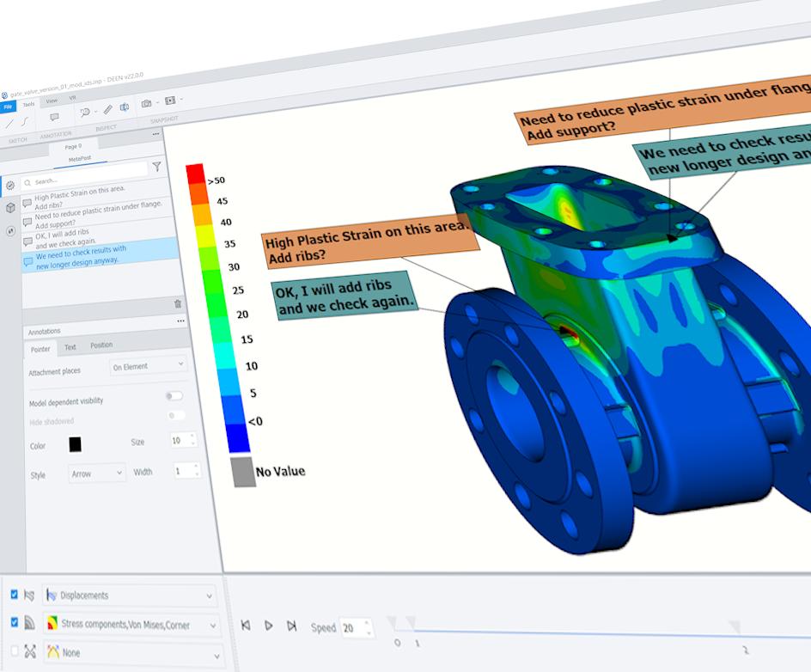Jump to first animation frame
Image resolution: width=811 pixels, height=672 pixels.
[x=246, y=625]
